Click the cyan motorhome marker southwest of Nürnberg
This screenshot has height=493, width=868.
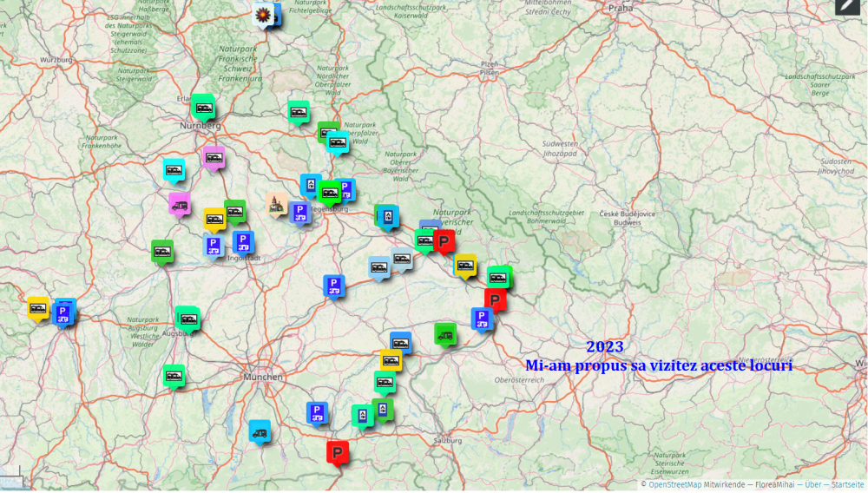(174, 169)
